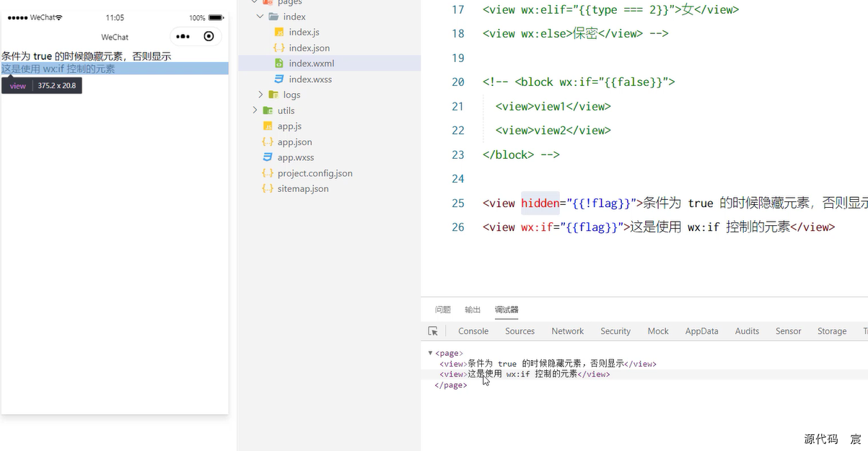Click the app.wxss file icon
The height and width of the screenshot is (451, 868).
[267, 157]
